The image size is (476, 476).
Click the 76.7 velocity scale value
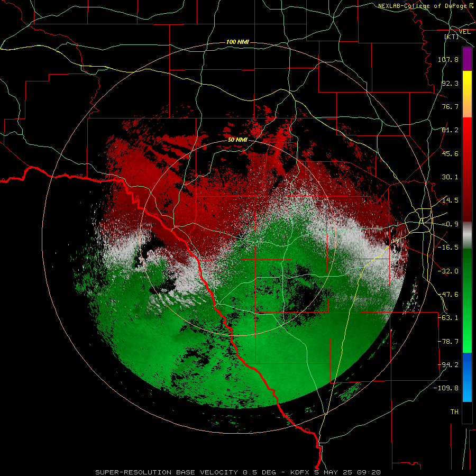[x=450, y=106]
